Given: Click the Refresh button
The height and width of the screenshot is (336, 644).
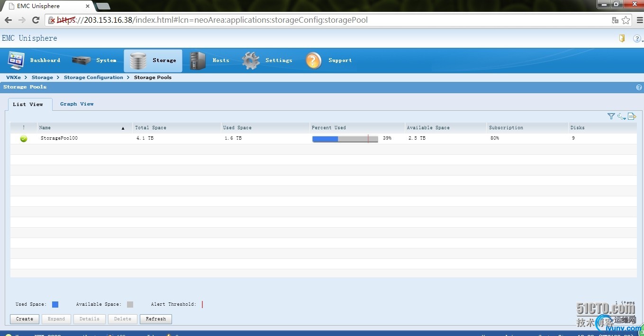Looking at the screenshot, I should coord(156,319).
